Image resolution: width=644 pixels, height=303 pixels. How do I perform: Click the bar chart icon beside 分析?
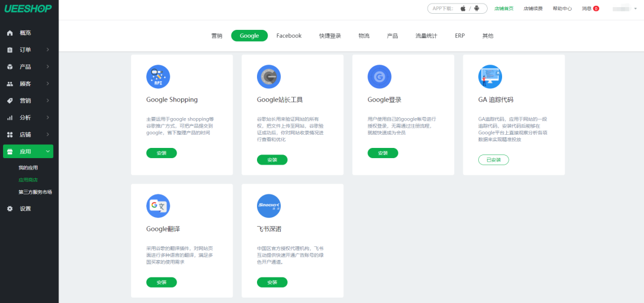(x=10, y=118)
